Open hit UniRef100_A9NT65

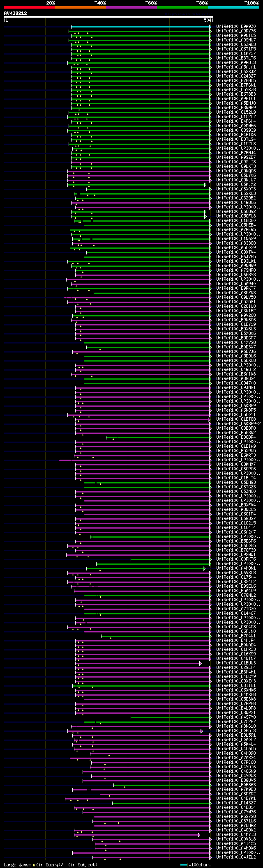click(x=236, y=36)
